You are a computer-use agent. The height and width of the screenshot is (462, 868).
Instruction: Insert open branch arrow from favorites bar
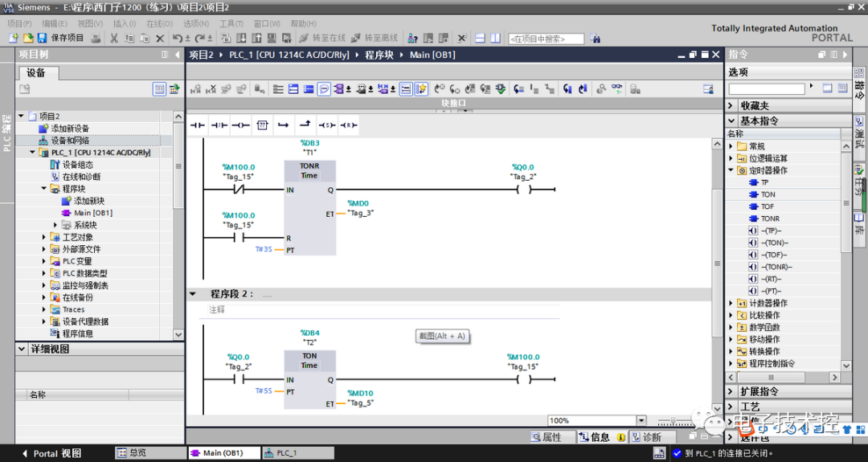click(284, 125)
